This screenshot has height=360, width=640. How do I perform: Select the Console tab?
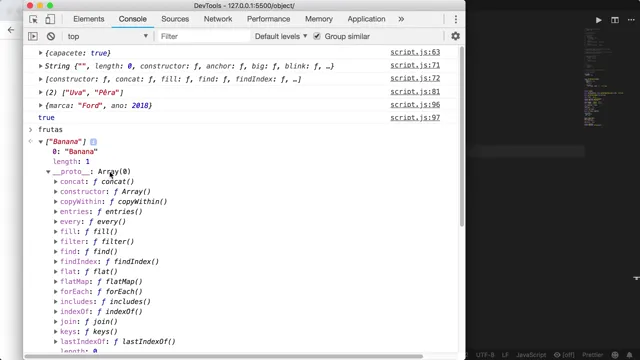(x=133, y=19)
